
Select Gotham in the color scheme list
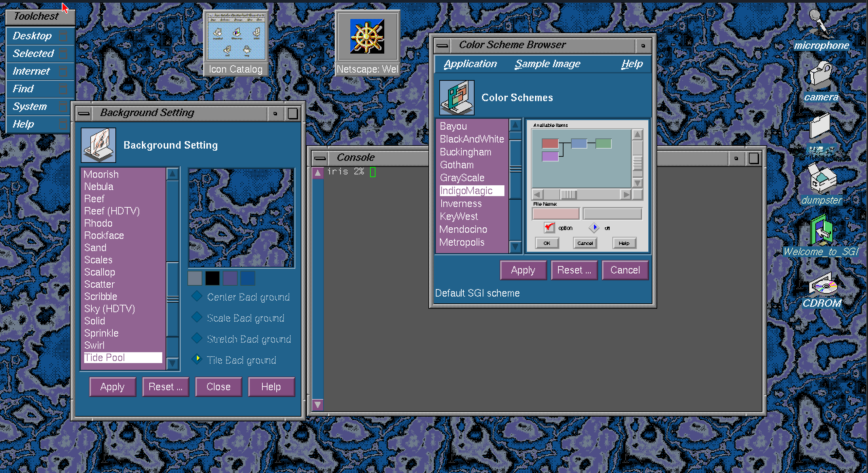(x=457, y=165)
